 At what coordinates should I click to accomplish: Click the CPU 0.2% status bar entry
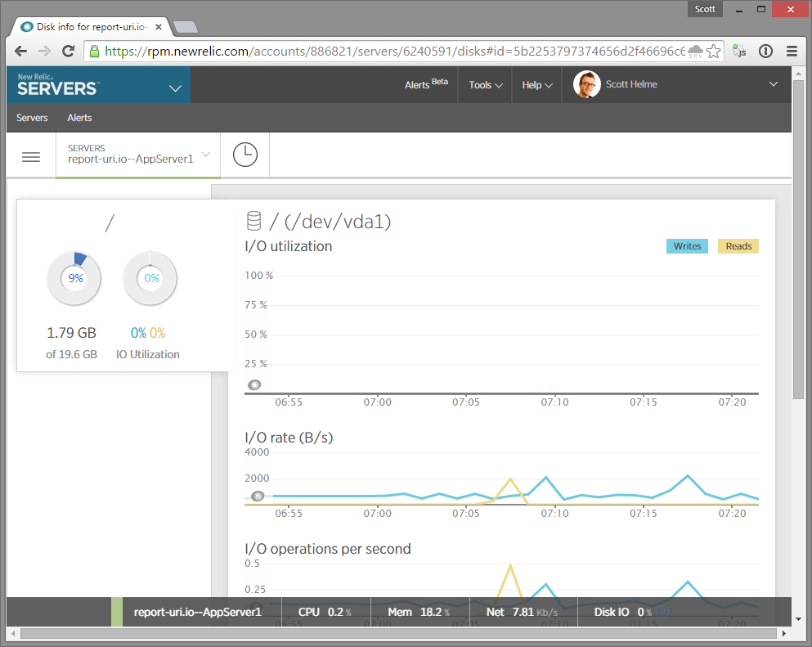325,612
